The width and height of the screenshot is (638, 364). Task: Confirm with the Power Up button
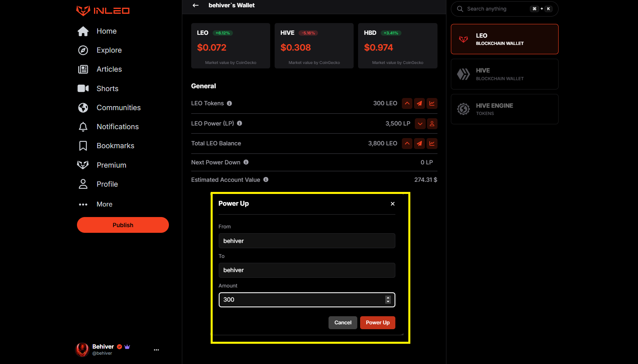(x=378, y=323)
